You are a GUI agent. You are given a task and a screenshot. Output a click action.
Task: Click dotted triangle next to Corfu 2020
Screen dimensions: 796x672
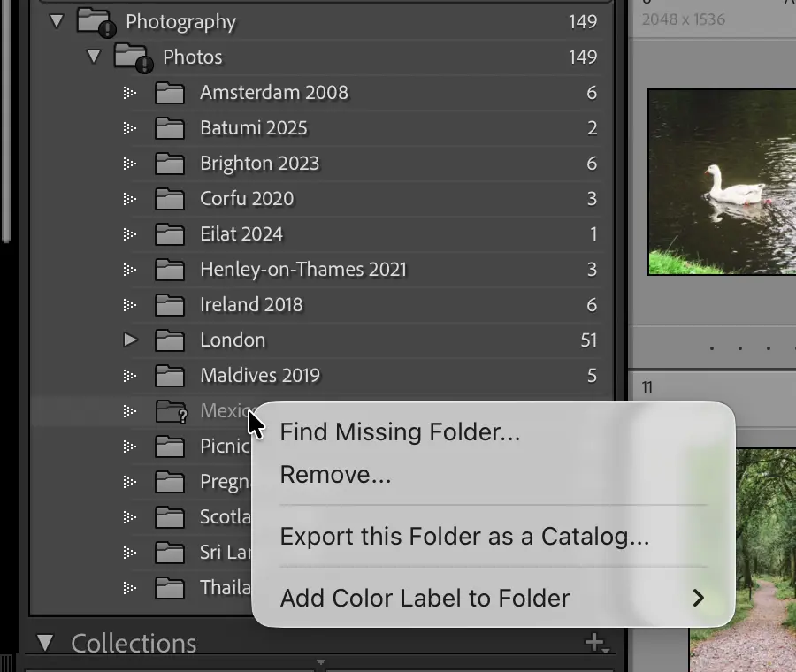pyautogui.click(x=130, y=199)
